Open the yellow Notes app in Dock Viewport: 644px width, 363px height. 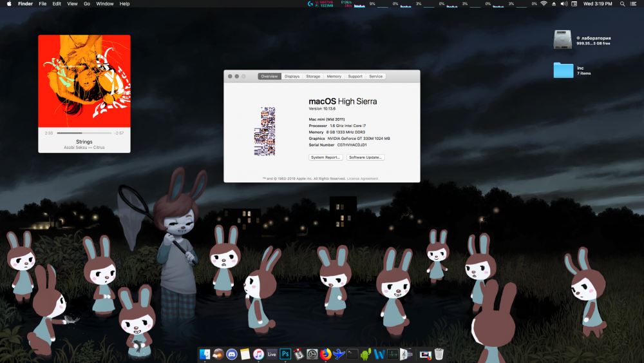click(x=245, y=354)
